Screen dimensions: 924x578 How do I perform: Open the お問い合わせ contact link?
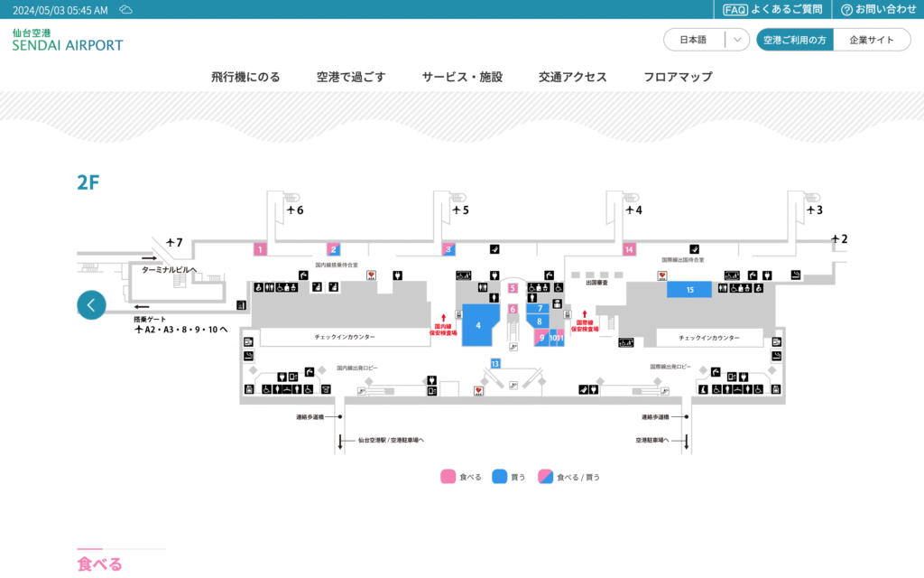878,10
